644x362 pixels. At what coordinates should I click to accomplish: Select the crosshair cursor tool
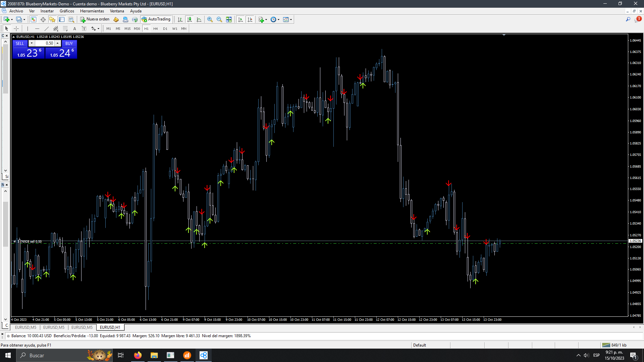pos(16,29)
